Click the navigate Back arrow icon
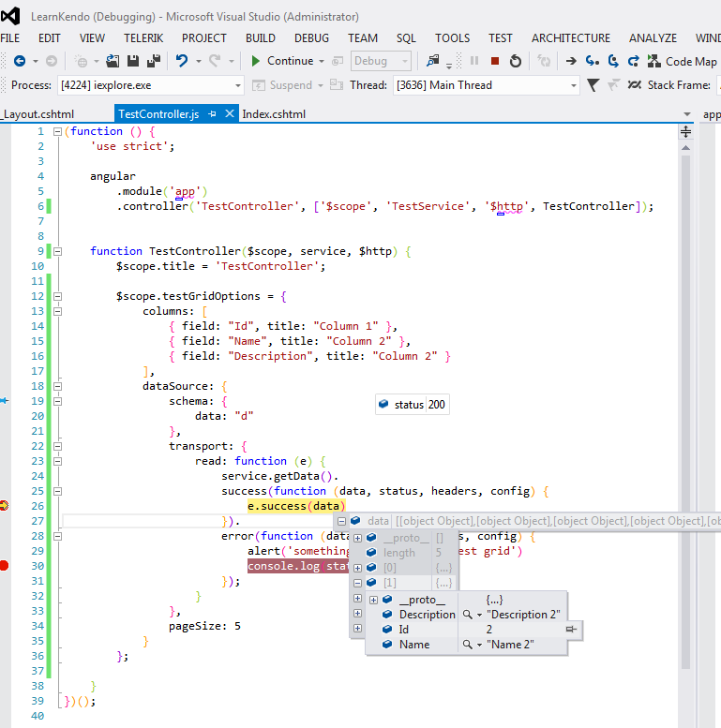721x728 pixels. 18,61
